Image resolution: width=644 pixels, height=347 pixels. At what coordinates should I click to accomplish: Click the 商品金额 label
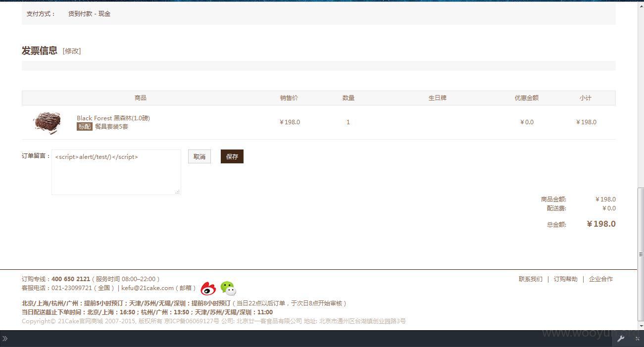pos(553,199)
